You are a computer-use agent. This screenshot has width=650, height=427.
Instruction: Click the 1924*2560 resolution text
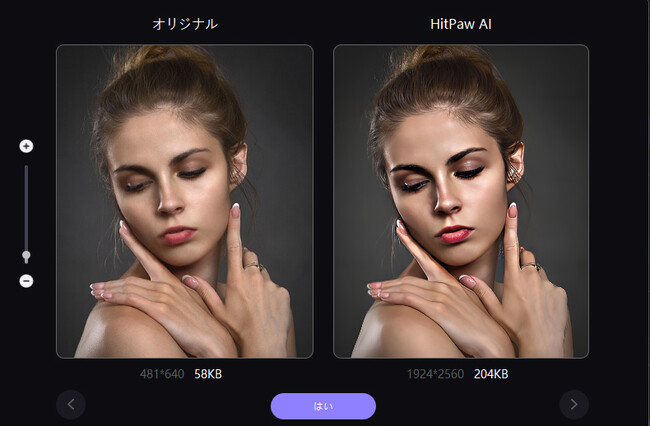click(x=435, y=374)
